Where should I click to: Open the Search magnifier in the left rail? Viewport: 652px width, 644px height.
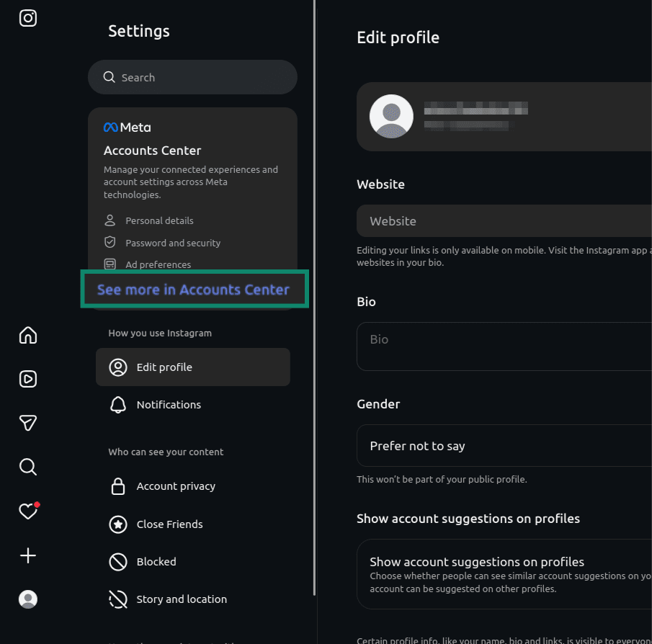(28, 467)
